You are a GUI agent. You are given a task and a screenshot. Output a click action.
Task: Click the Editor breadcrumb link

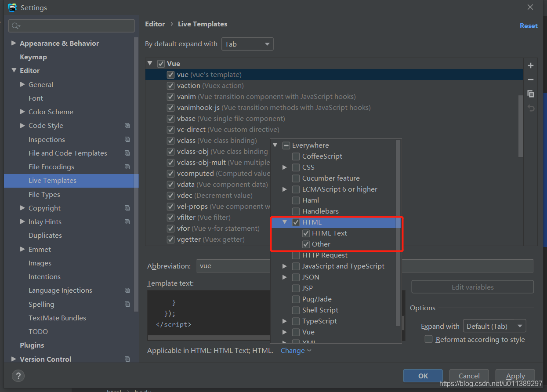pos(155,24)
